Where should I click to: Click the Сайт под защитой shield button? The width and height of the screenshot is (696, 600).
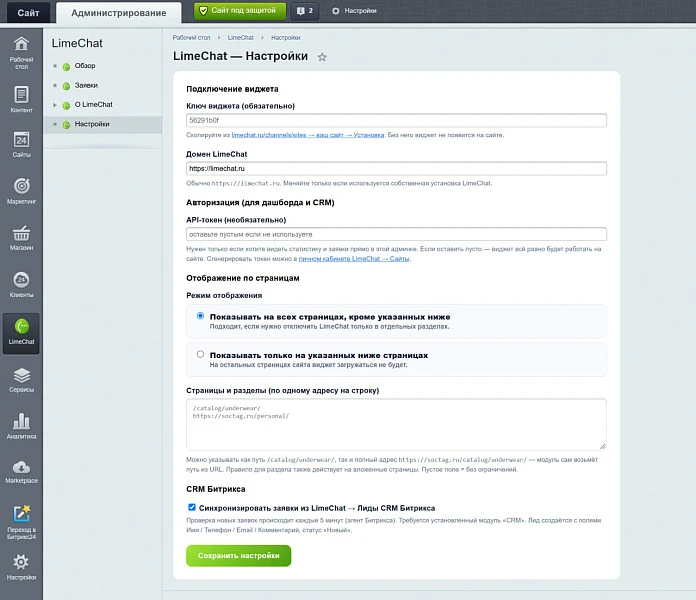[x=240, y=11]
